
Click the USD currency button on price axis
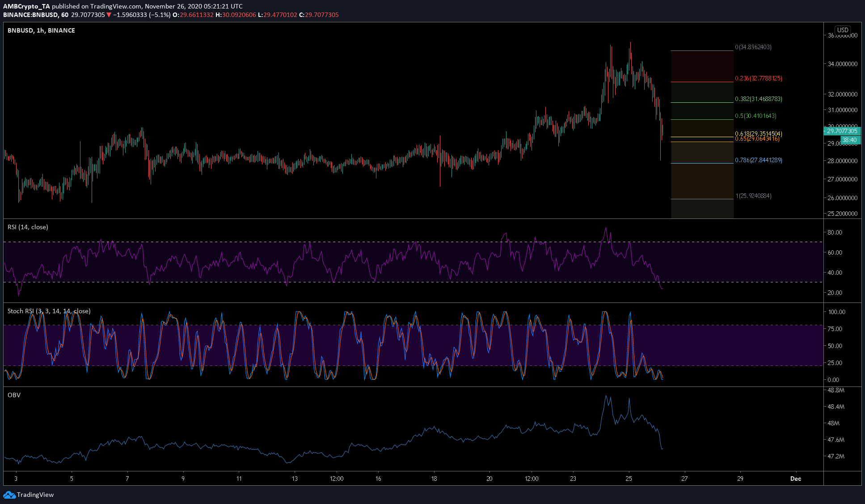point(843,30)
